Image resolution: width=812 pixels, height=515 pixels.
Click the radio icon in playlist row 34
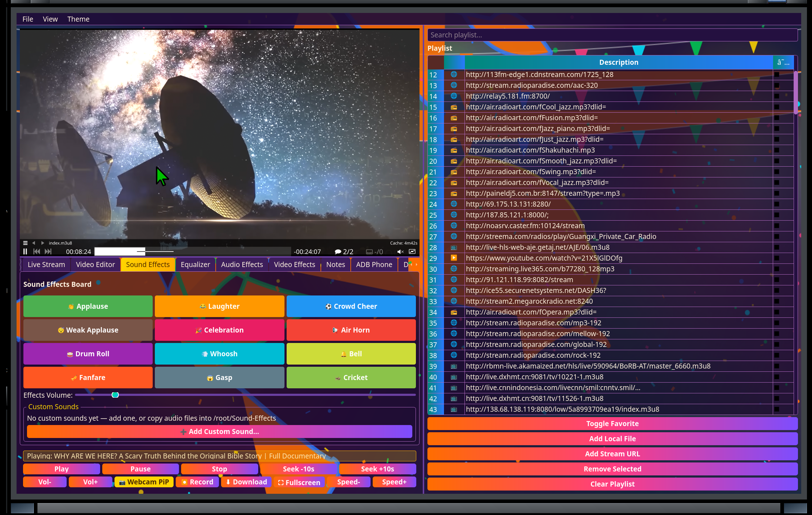point(454,312)
